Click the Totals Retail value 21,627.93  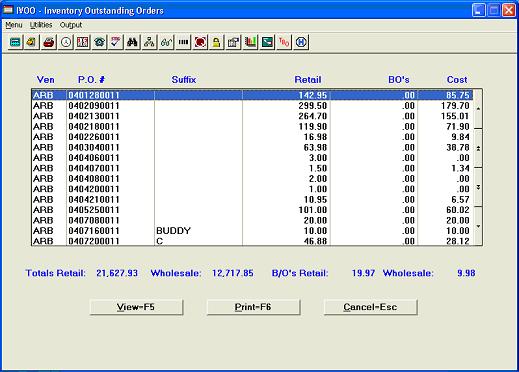[117, 273]
